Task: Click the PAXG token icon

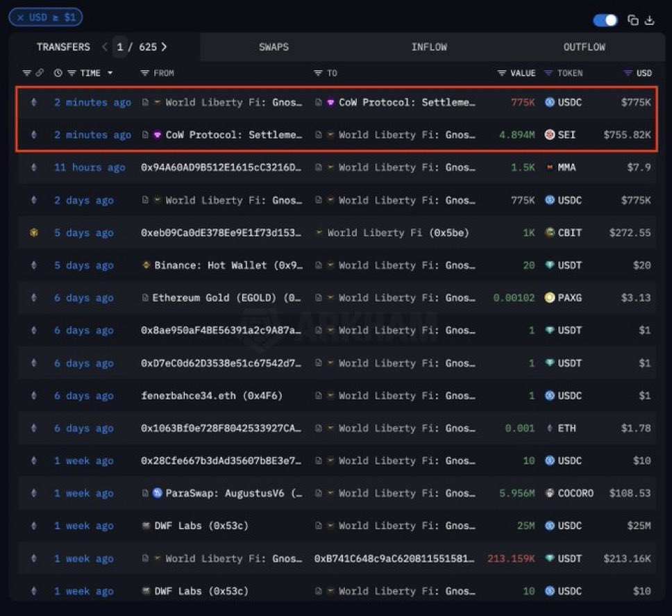Action: 549,298
